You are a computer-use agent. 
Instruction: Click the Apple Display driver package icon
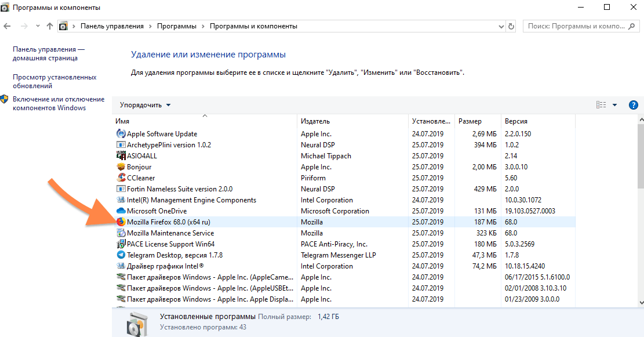click(121, 299)
